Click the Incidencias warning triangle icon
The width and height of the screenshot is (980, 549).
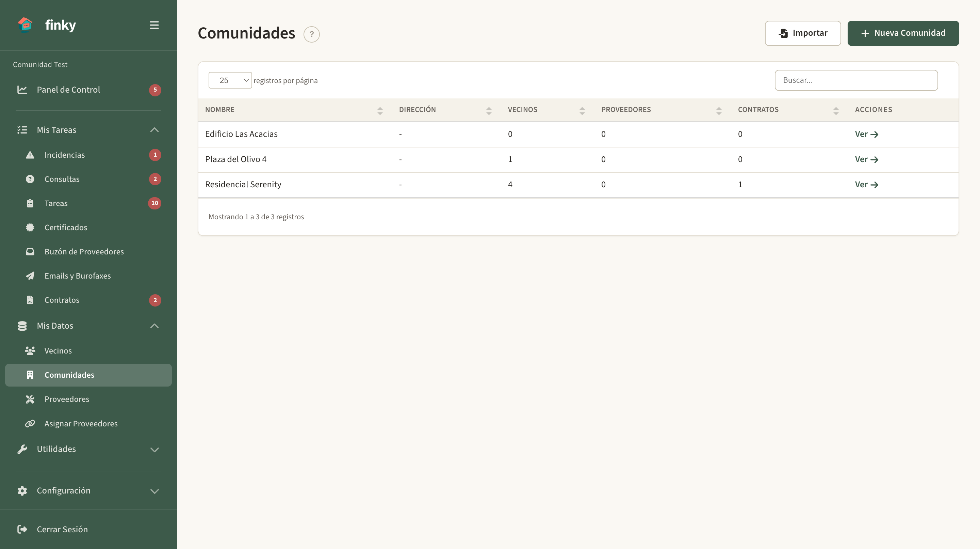pos(30,155)
